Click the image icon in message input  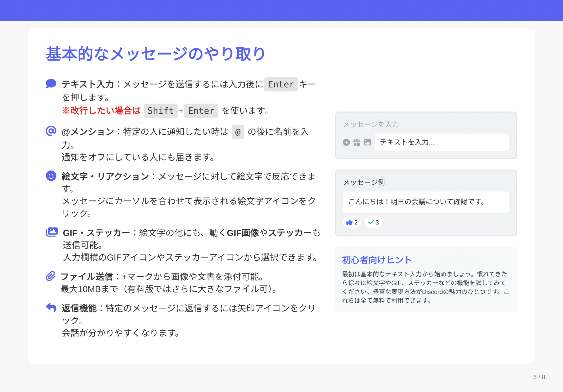[367, 142]
